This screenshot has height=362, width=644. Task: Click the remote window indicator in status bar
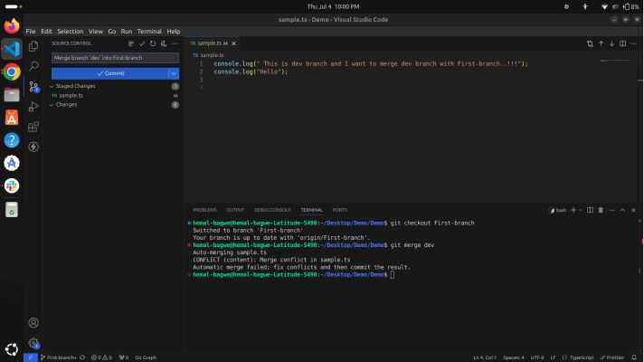[x=31, y=357]
